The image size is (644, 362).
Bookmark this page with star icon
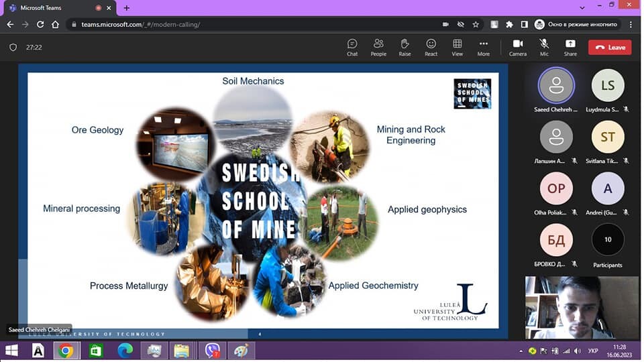(476, 25)
